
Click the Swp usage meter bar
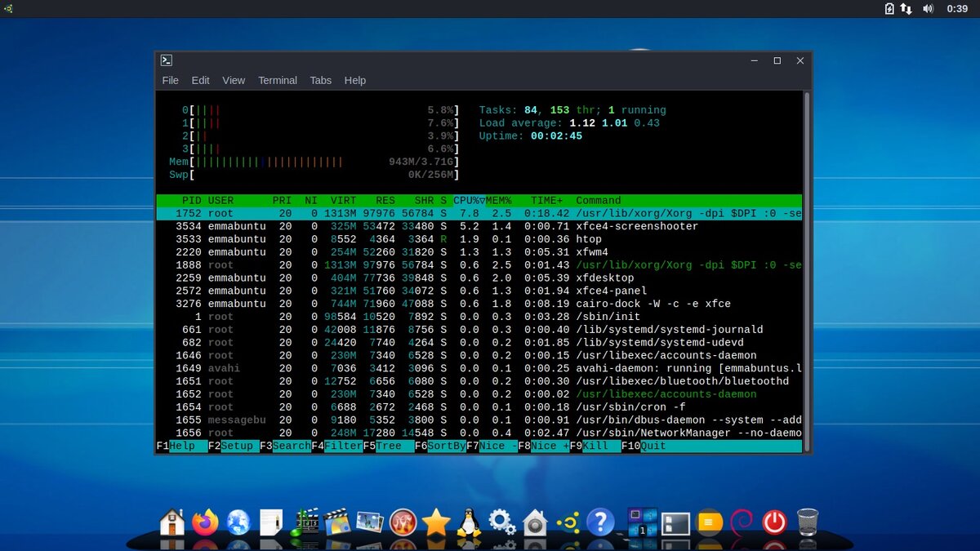(314, 175)
